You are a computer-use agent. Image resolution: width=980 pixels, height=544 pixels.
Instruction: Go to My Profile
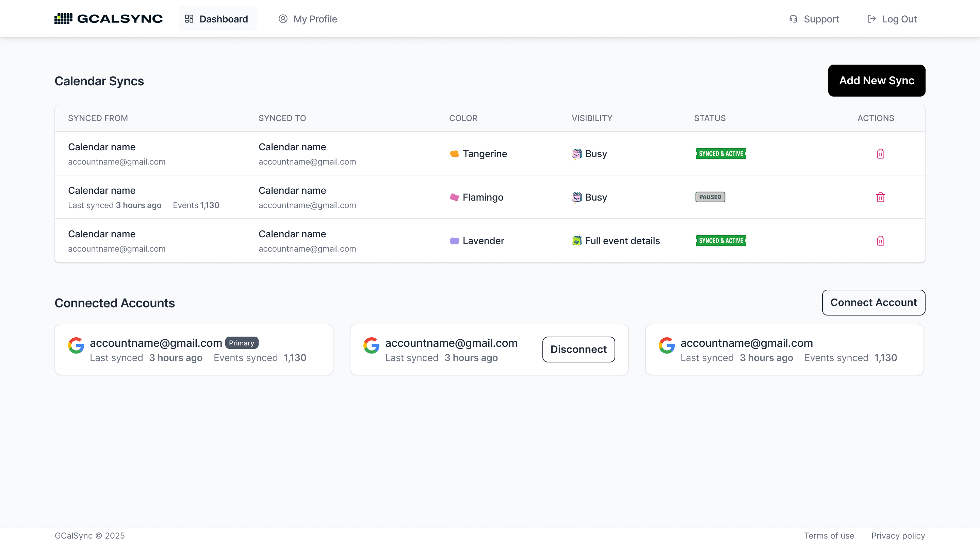coord(308,19)
